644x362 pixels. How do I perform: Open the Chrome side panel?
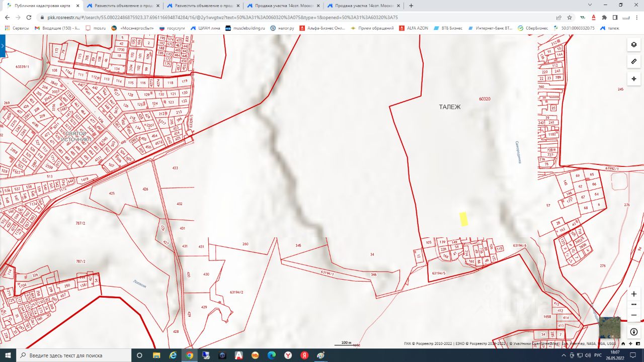(x=615, y=17)
